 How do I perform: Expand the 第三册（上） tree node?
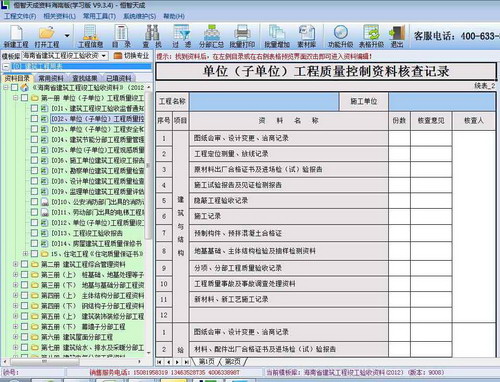[x=16, y=275]
